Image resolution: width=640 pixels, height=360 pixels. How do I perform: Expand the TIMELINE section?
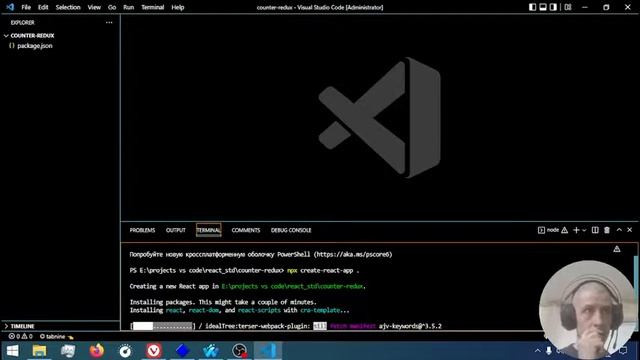(22, 326)
